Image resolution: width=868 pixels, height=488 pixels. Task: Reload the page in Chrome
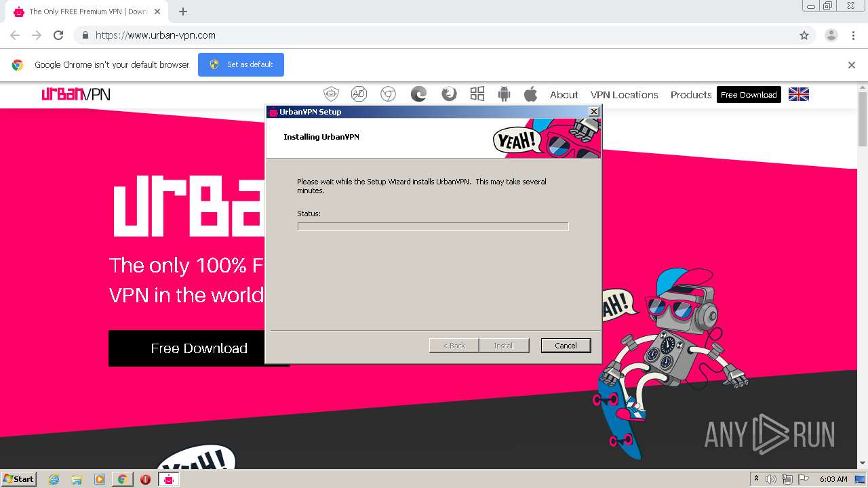(x=58, y=35)
